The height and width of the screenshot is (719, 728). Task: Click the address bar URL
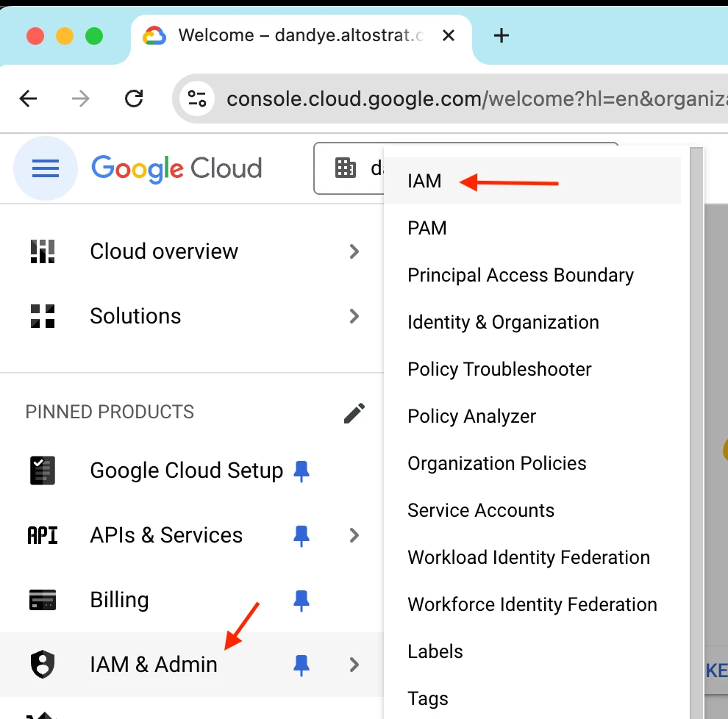coord(476,99)
